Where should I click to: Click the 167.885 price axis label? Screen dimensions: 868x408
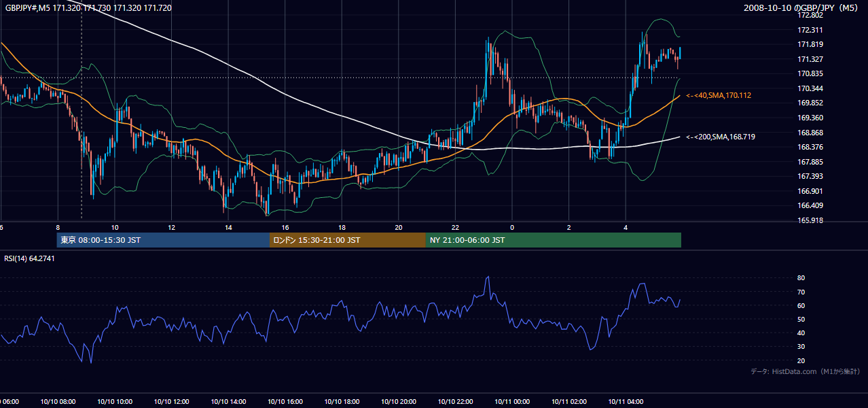pyautogui.click(x=810, y=162)
